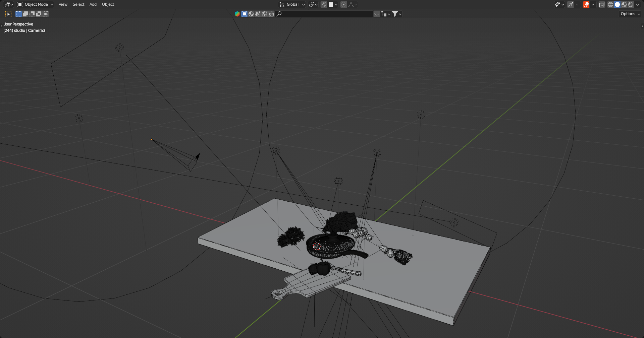
Task: Open the Object menu
Action: (108, 5)
